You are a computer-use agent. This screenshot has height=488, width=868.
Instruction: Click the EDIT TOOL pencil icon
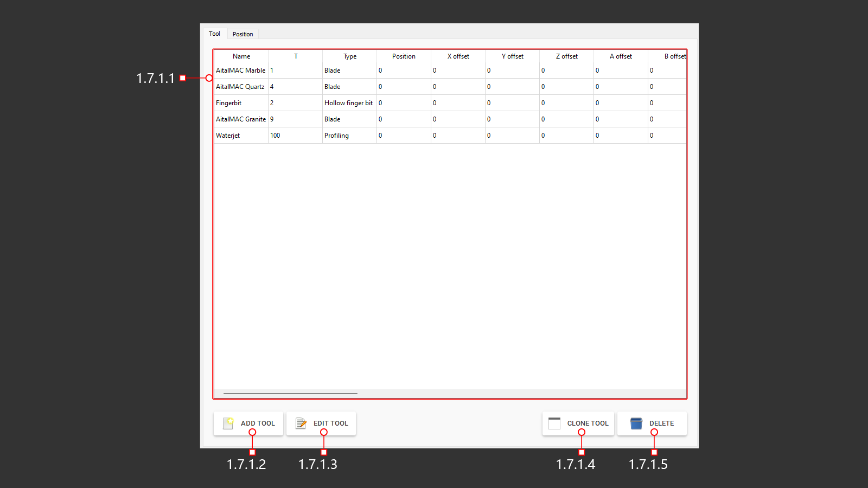coord(301,423)
